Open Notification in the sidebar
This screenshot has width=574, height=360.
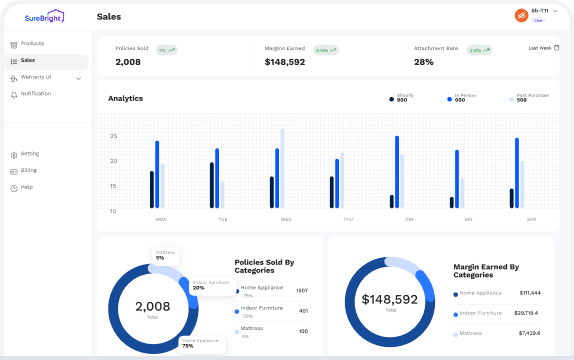(x=46, y=94)
